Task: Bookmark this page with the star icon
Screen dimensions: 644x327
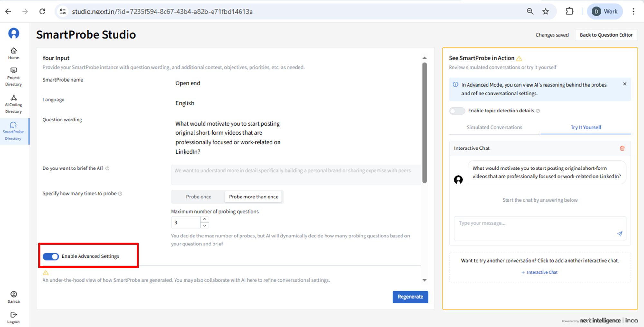Action: (x=545, y=12)
